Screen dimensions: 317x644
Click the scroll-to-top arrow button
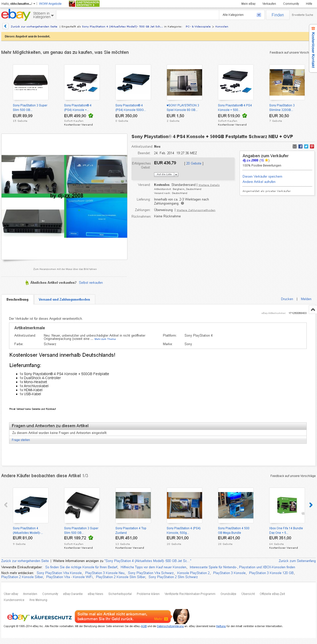point(313,309)
